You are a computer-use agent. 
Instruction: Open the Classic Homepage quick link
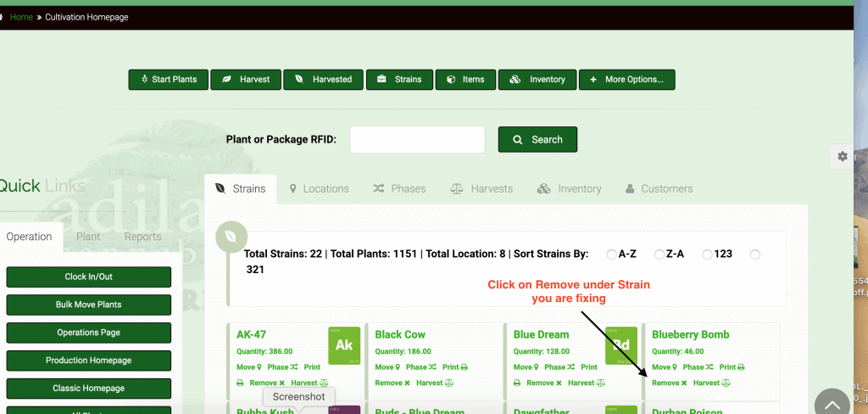point(88,388)
